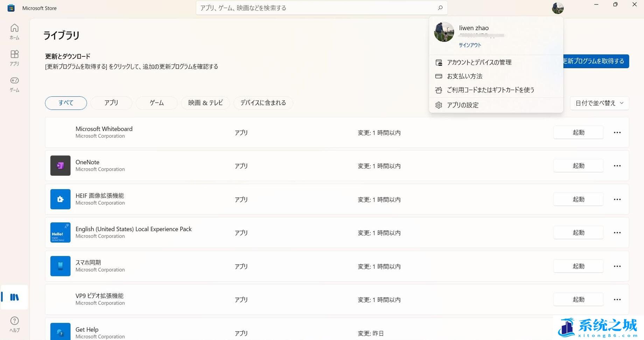Viewport: 644px width, 340px height.
Task: Open the ゲーム section in the sidebar
Action: 14,84
